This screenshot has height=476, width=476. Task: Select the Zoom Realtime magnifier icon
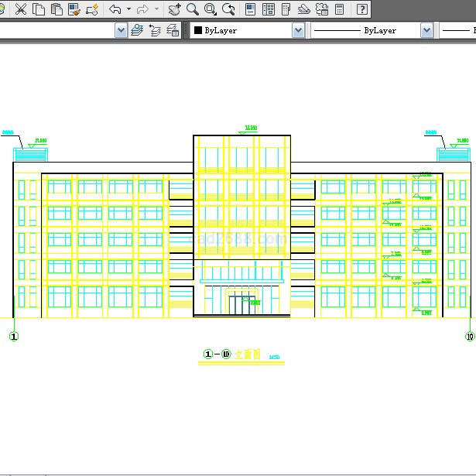click(192, 9)
